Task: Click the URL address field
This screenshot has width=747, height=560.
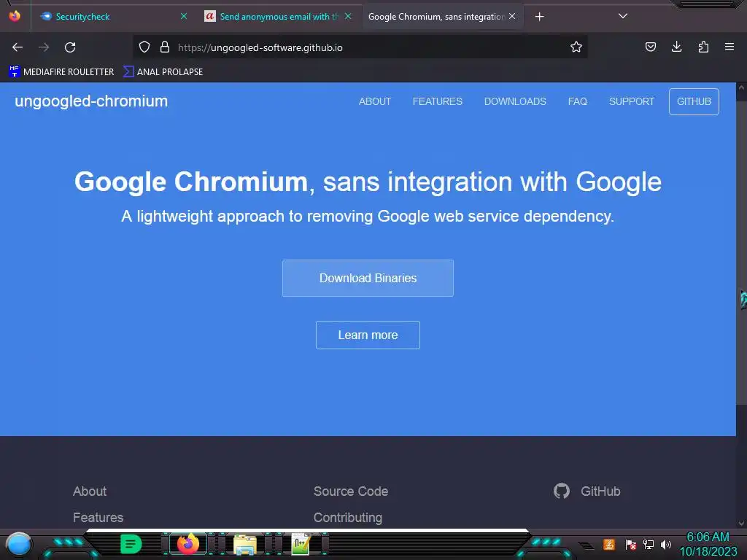Action: 360,47
